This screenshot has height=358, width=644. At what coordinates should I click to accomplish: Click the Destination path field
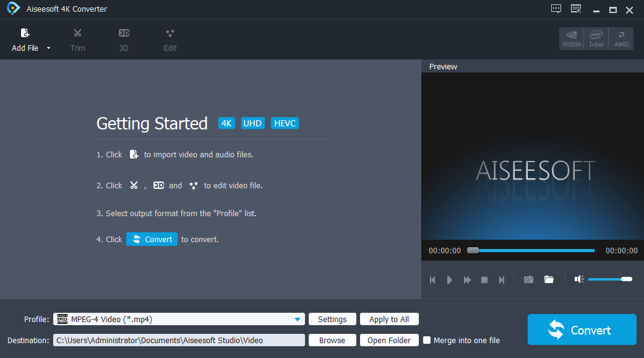(x=179, y=340)
